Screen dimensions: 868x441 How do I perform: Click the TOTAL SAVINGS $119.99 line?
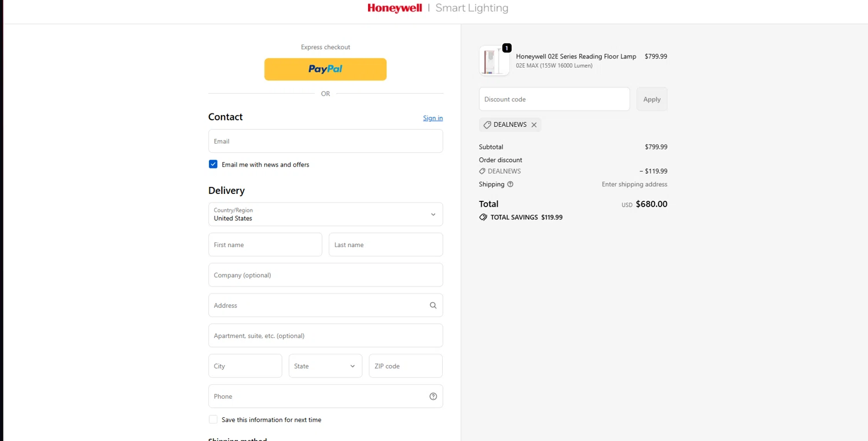[521, 218]
